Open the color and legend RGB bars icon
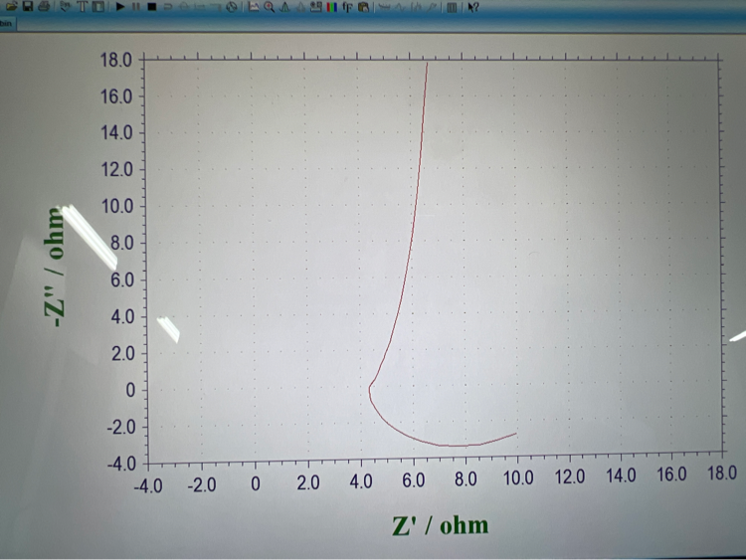The width and height of the screenshot is (746, 560). click(x=331, y=7)
